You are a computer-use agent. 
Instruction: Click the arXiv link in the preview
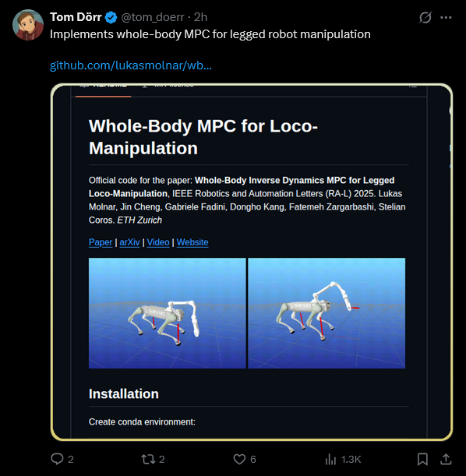coord(129,242)
